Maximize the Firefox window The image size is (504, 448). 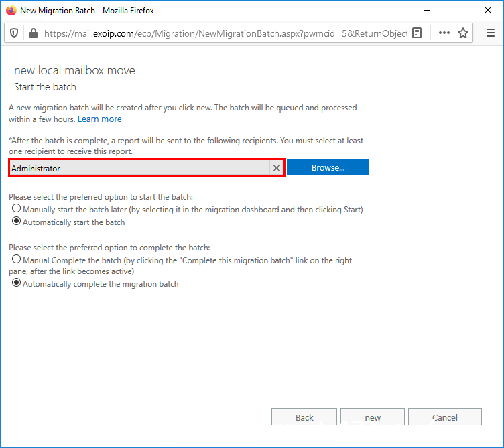coord(457,10)
